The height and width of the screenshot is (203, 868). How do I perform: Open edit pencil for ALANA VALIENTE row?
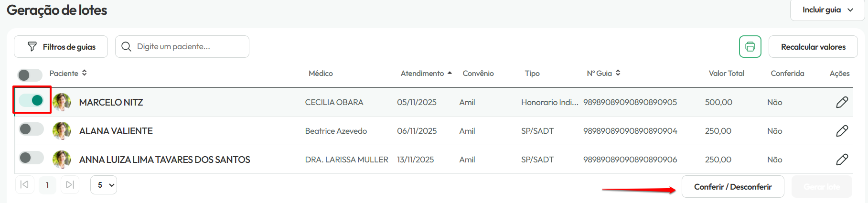[842, 131]
